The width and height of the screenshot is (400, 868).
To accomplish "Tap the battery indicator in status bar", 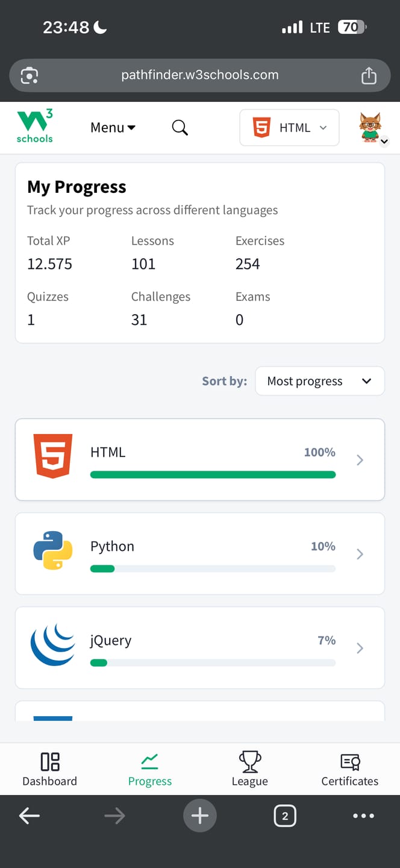I will pyautogui.click(x=352, y=27).
